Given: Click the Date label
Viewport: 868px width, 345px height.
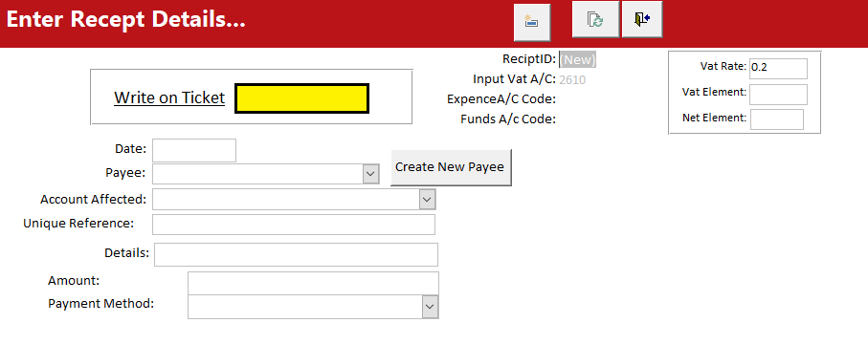Looking at the screenshot, I should tap(131, 148).
